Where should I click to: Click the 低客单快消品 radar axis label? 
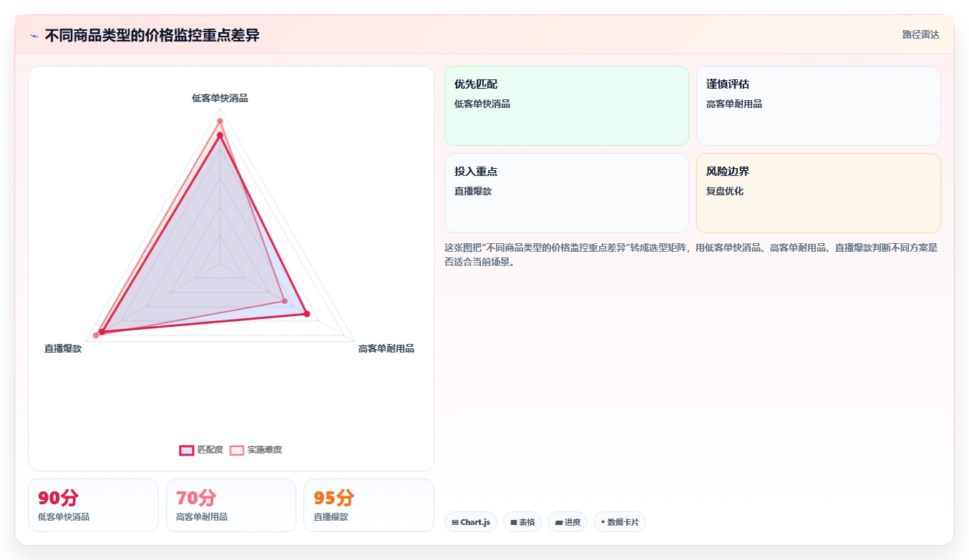point(220,98)
